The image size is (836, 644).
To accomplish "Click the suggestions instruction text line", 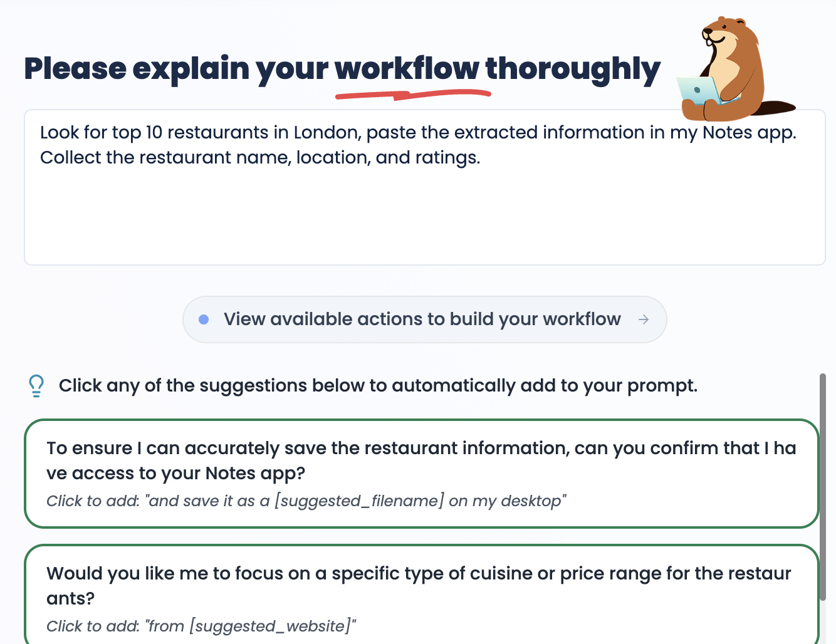I will 378,385.
